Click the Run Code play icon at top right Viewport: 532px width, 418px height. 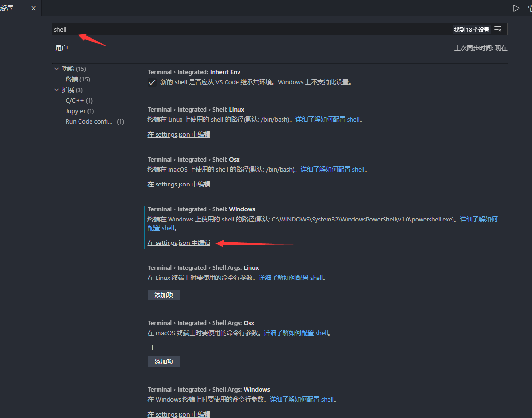click(516, 8)
